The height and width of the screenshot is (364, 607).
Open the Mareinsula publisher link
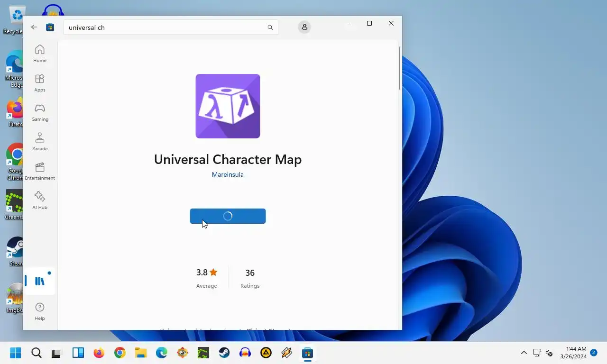point(228,174)
